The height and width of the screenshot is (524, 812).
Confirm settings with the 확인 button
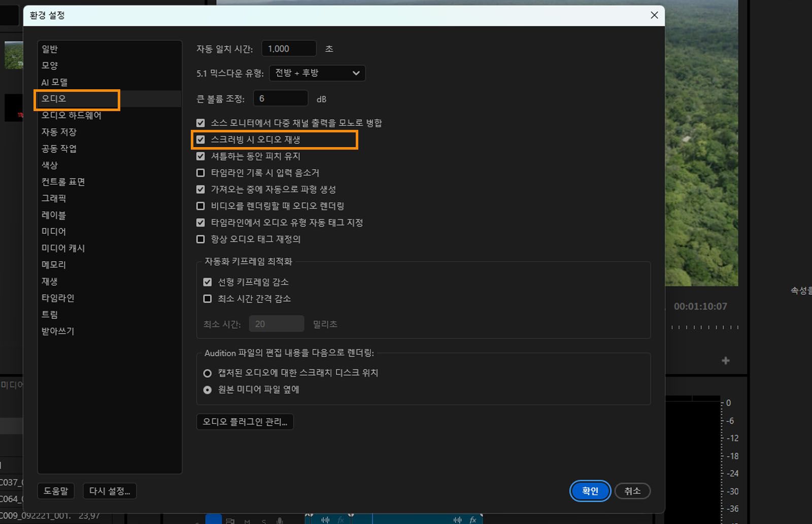tap(590, 491)
